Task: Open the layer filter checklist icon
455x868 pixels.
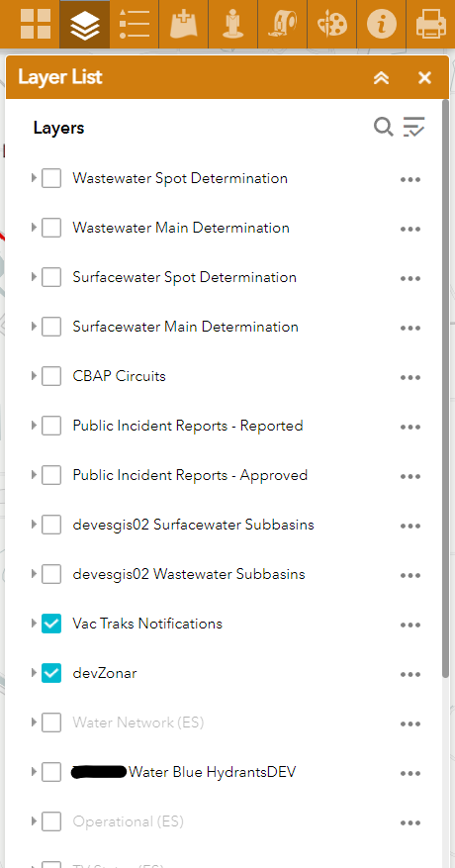Action: (413, 128)
